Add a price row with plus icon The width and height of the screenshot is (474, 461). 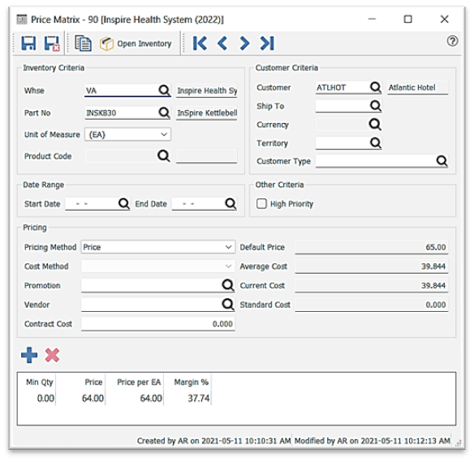coord(29,355)
